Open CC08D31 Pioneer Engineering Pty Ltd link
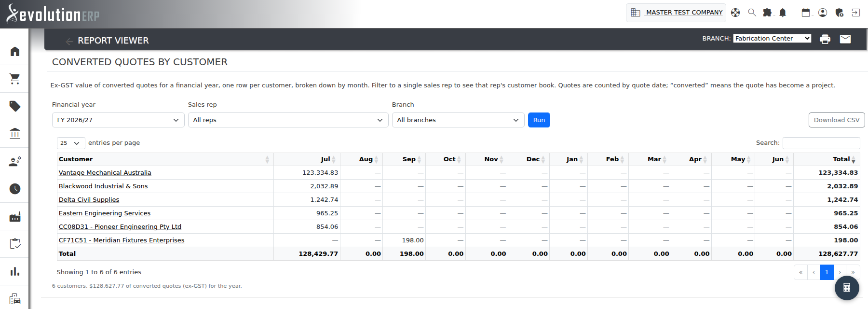Viewport: 868px width, 309px height. 120,227
